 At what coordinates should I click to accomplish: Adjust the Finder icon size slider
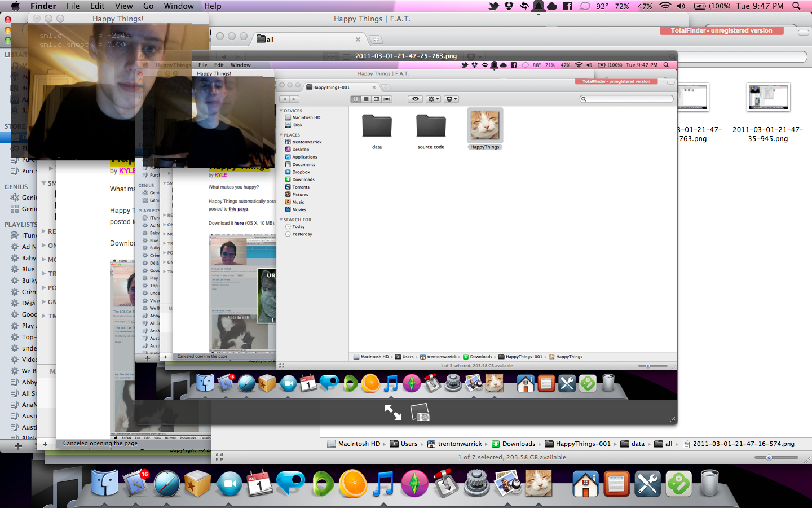click(x=769, y=458)
